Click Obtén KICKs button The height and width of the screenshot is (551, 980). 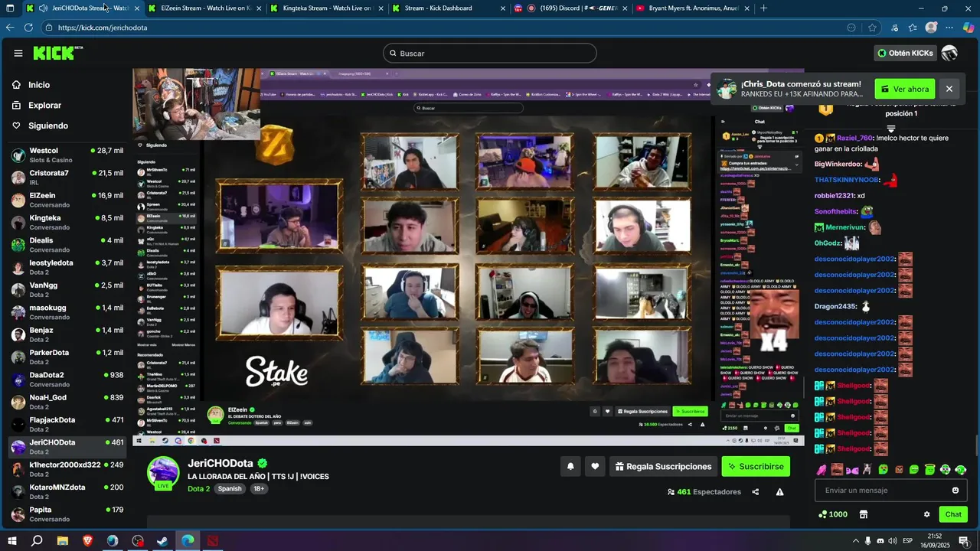pyautogui.click(x=905, y=53)
